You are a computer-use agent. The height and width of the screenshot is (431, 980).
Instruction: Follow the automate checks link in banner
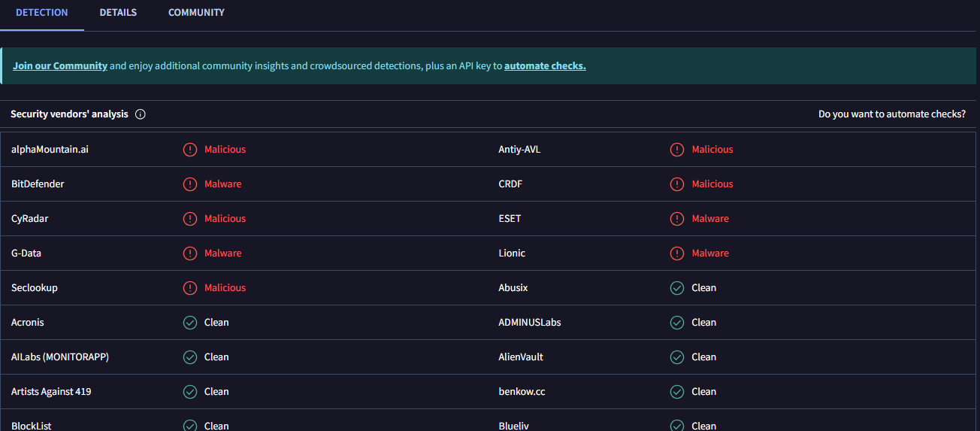pos(545,66)
